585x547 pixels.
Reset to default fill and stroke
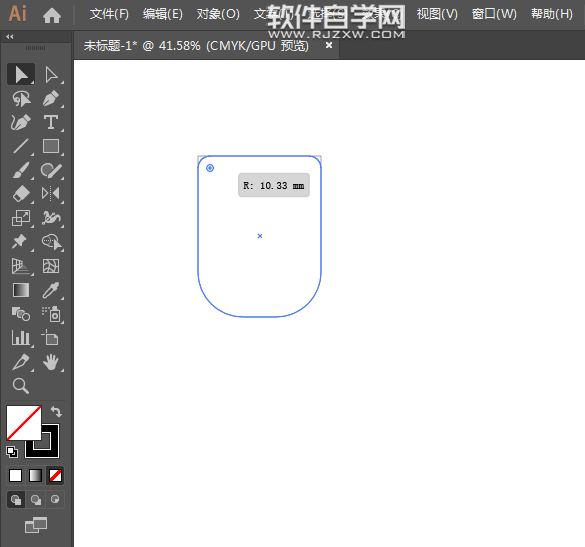[12, 452]
